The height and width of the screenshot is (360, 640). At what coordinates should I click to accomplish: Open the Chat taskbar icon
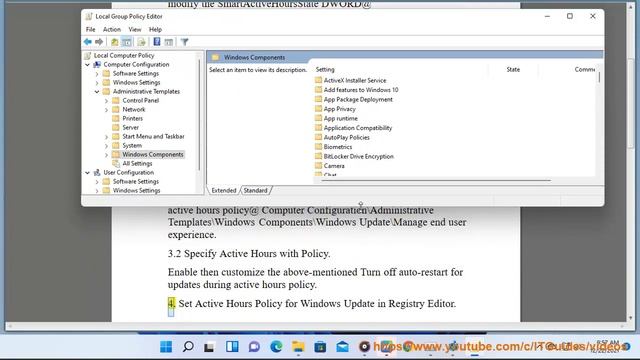point(254,347)
